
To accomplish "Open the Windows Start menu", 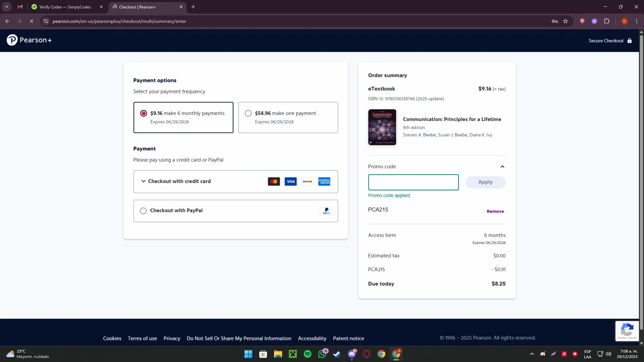I will 248,354.
